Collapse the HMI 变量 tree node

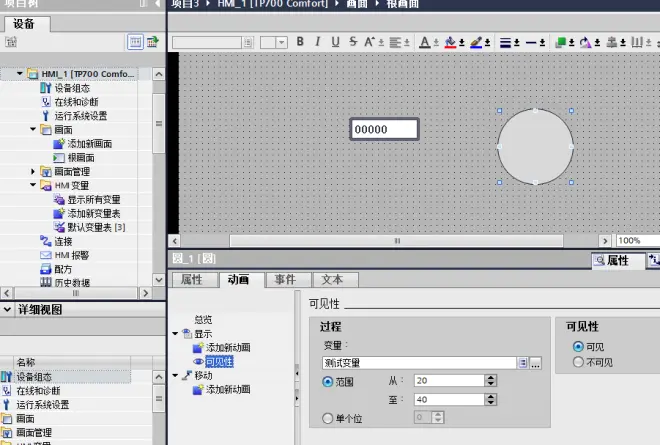click(33, 185)
